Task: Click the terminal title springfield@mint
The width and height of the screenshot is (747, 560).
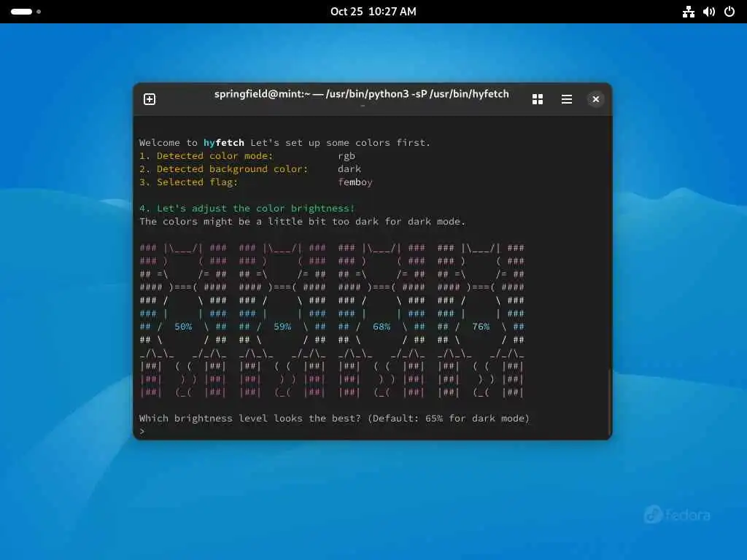Action: point(362,94)
